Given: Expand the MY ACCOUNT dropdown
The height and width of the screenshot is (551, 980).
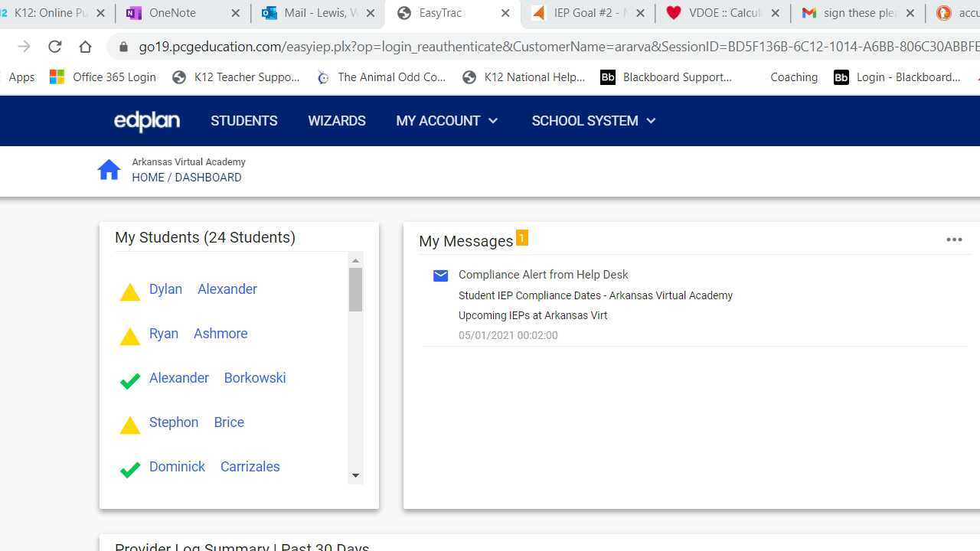Looking at the screenshot, I should (447, 120).
